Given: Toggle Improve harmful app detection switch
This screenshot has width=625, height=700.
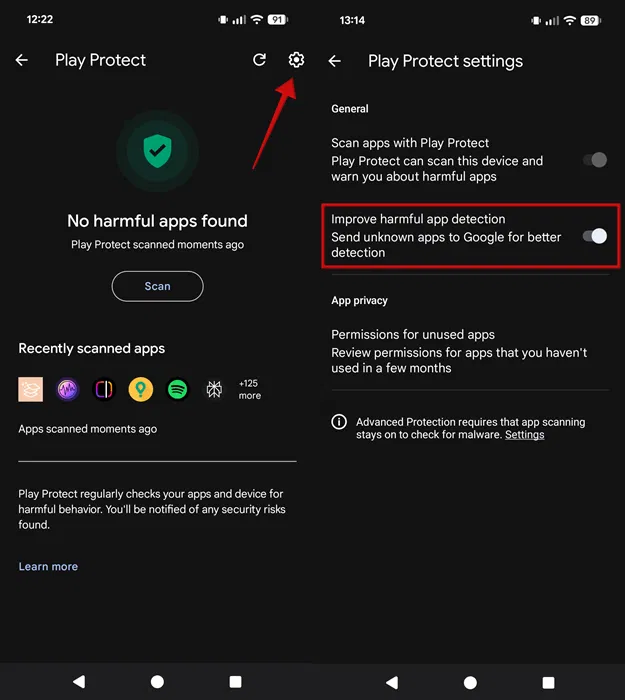Looking at the screenshot, I should click(594, 236).
